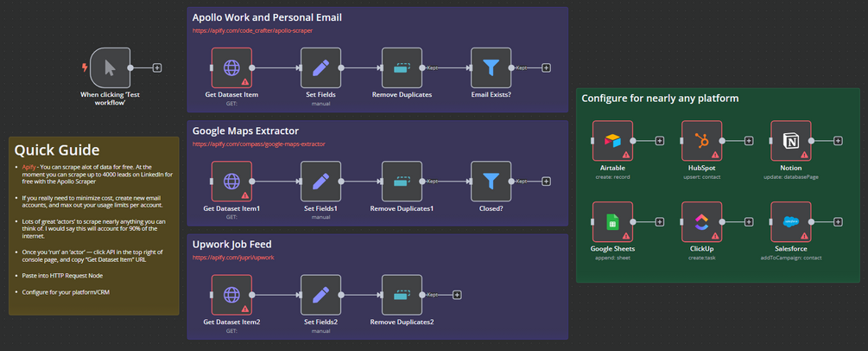Select the Airtable node

coord(612,141)
